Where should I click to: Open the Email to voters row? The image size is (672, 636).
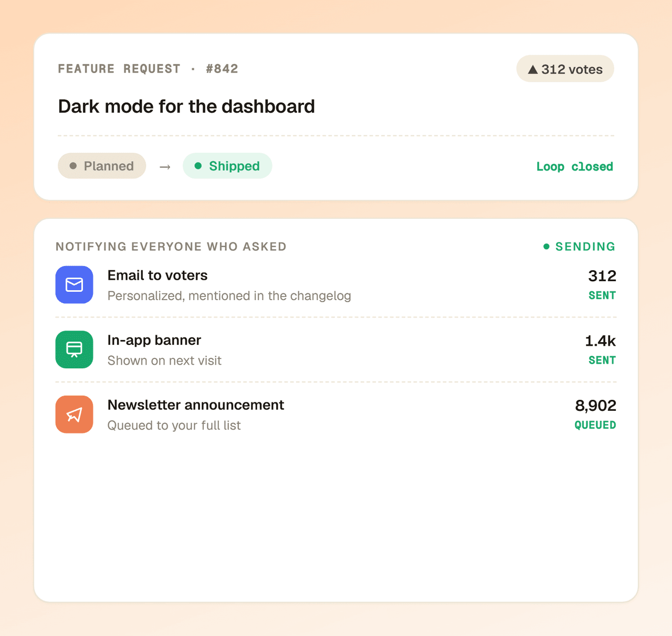[x=336, y=285]
